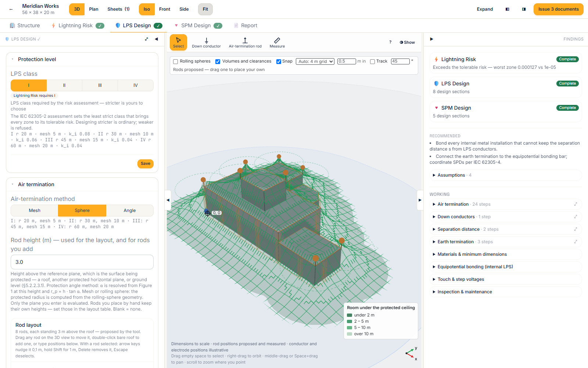Expand Equipotential bonding (internal LPS)
The image size is (588, 368).
pyautogui.click(x=505, y=267)
